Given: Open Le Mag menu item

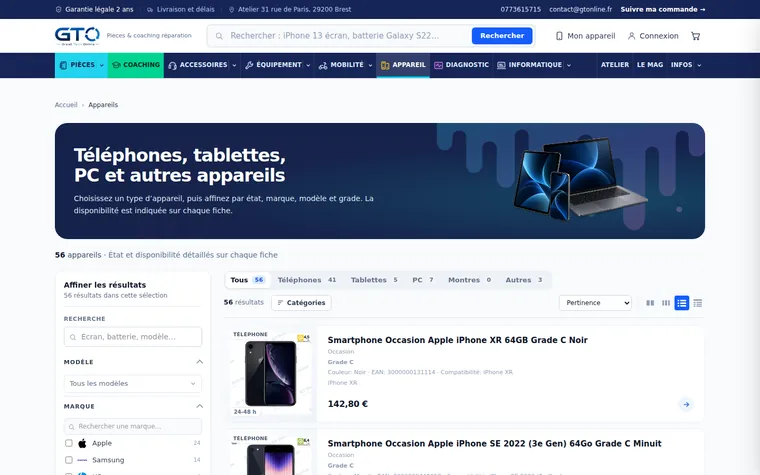Looking at the screenshot, I should (x=649, y=65).
